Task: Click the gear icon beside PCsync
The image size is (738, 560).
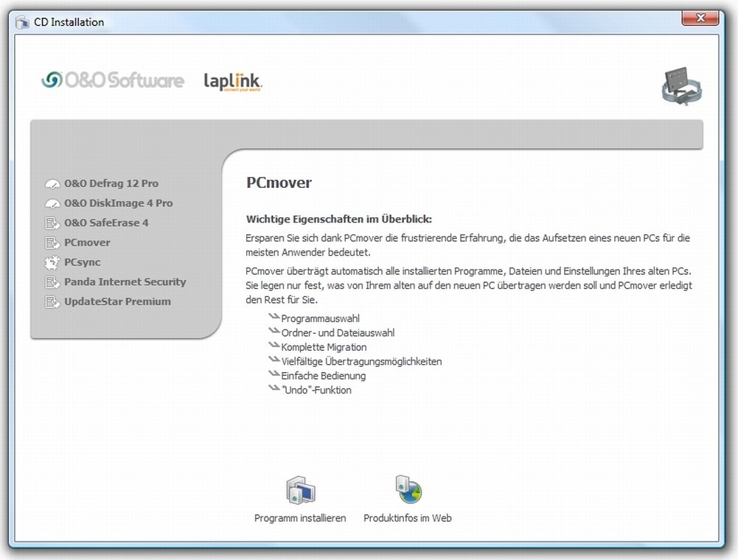Action: [52, 262]
